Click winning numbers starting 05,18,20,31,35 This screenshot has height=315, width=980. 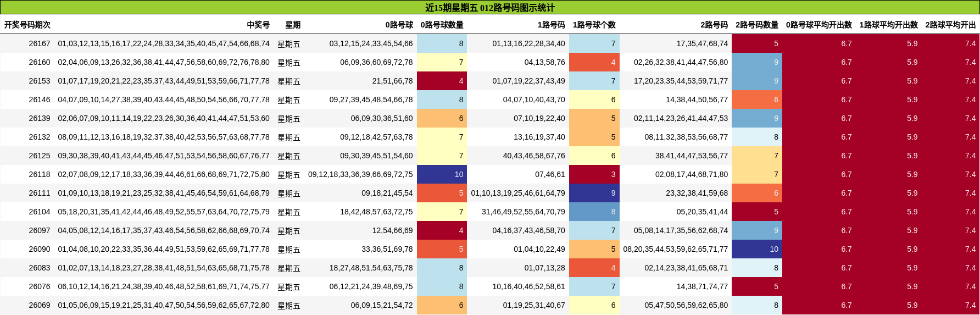pyautogui.click(x=164, y=212)
